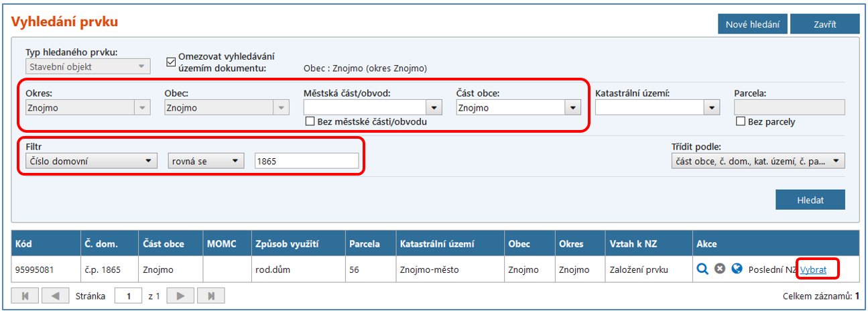Viewport: 868px width, 313px height.
Task: Go to next page of results
Action: click(180, 296)
